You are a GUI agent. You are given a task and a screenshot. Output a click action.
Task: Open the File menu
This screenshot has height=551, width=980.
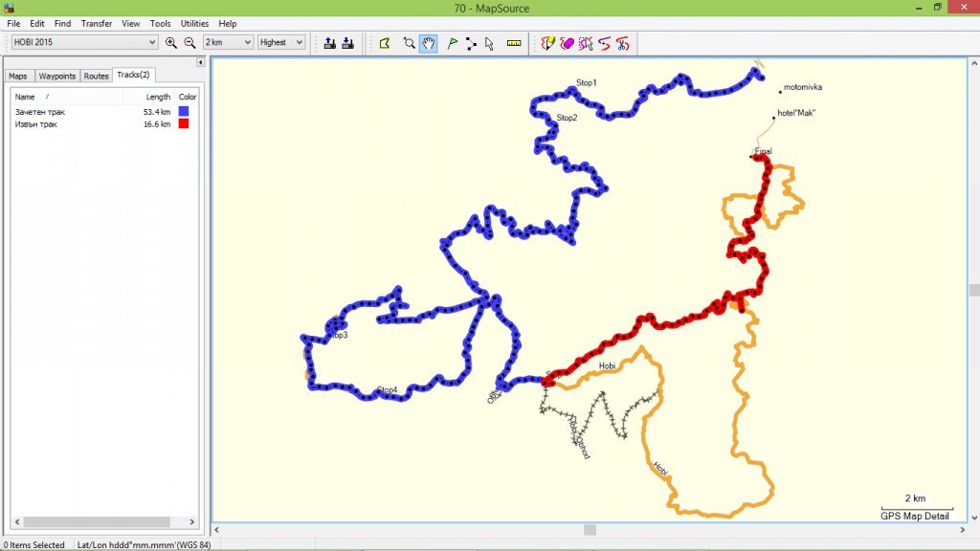pyautogui.click(x=13, y=23)
